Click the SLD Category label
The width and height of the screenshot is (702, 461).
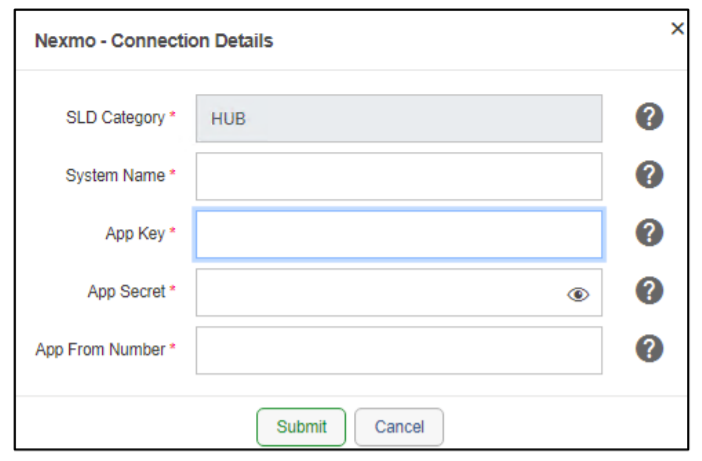[115, 118]
